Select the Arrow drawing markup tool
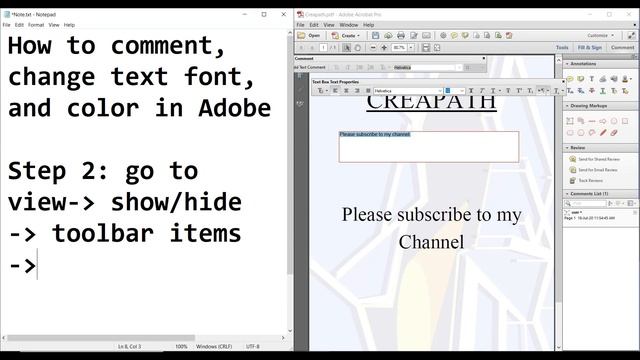640x360 pixels. point(603,121)
